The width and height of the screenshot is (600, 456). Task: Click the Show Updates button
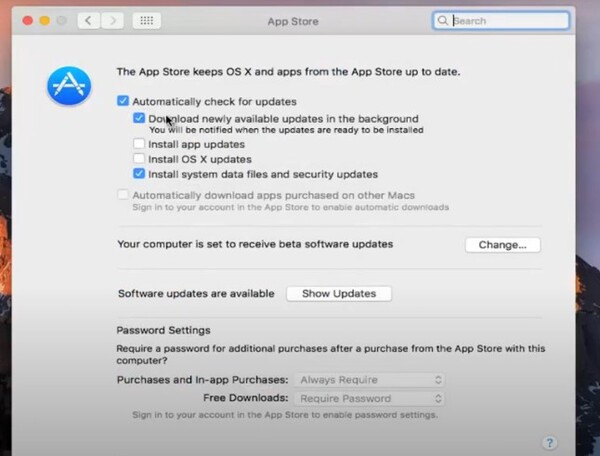[x=339, y=294]
